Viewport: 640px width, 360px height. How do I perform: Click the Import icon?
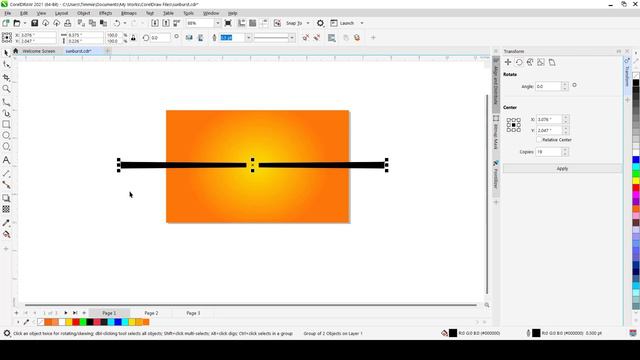pos(155,23)
